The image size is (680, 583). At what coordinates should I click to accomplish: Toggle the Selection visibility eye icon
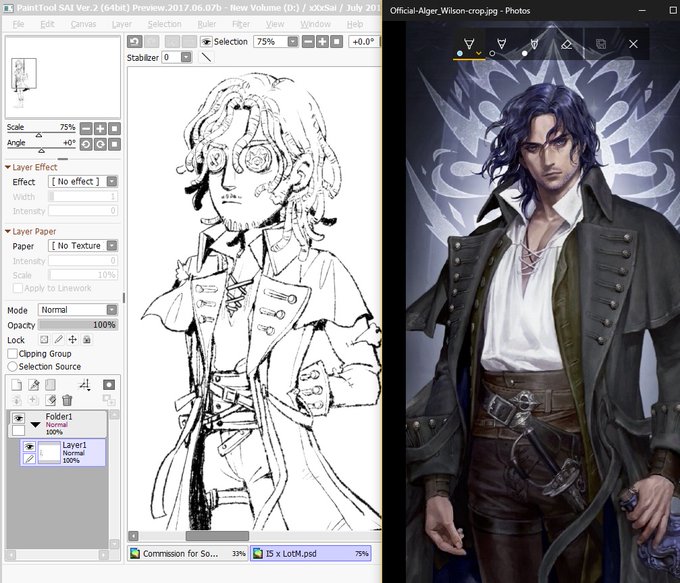206,42
